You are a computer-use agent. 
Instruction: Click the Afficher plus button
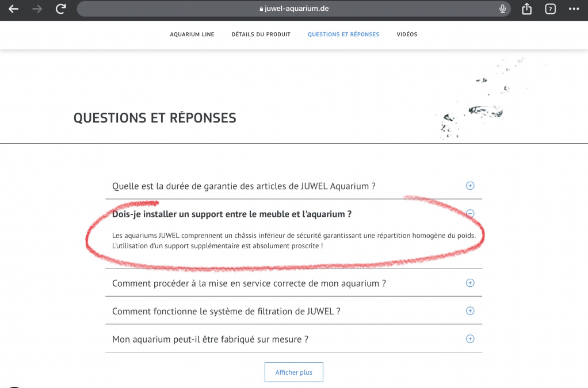click(x=293, y=372)
